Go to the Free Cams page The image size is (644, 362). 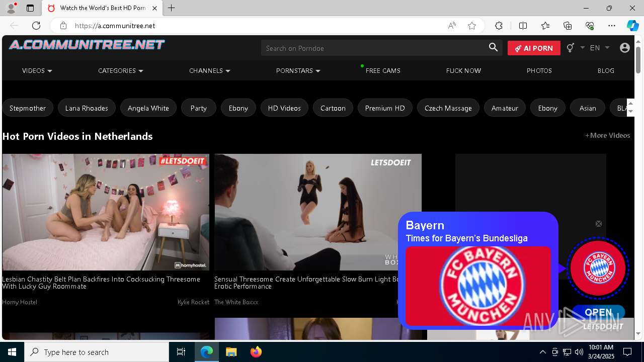click(x=383, y=71)
